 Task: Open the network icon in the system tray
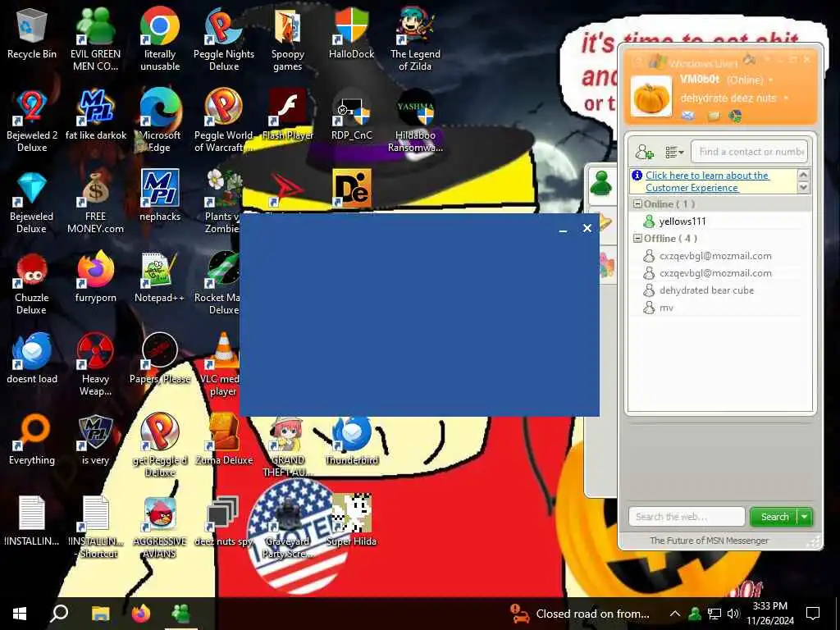click(x=714, y=614)
